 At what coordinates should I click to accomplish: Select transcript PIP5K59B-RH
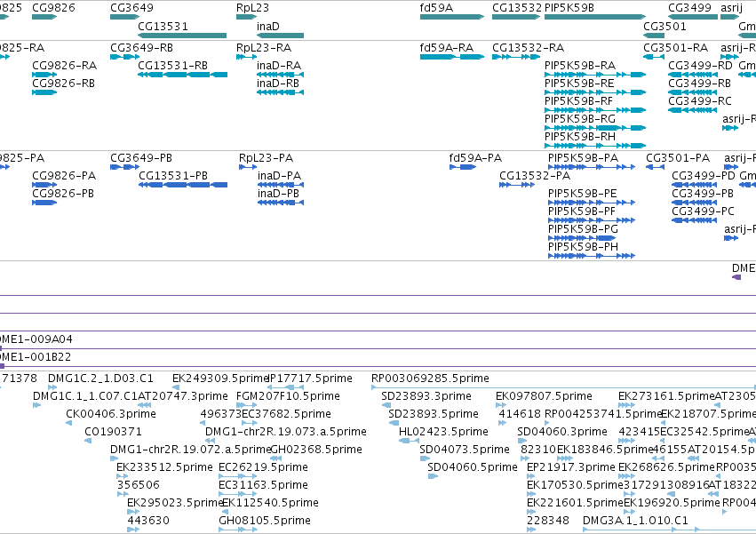pos(595,146)
